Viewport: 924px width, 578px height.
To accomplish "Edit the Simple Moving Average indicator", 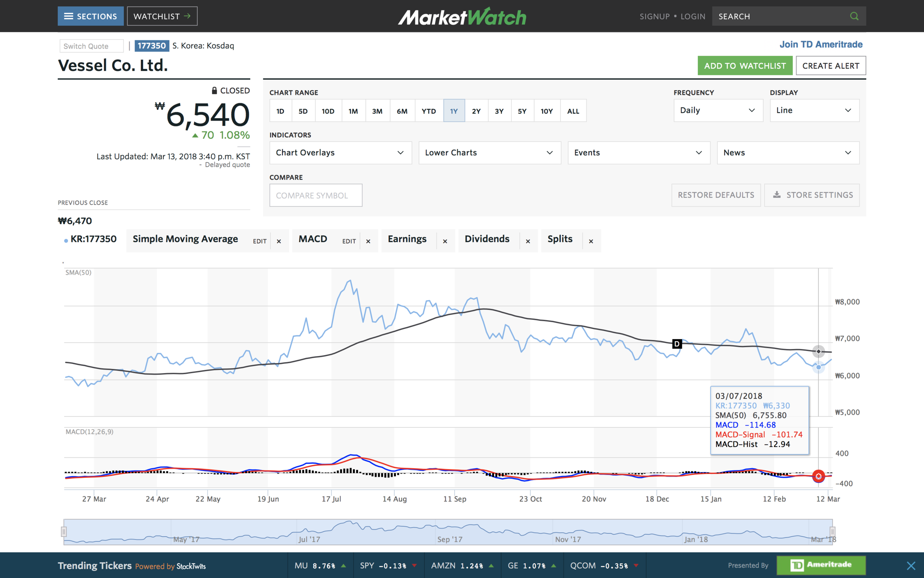I will tap(260, 241).
